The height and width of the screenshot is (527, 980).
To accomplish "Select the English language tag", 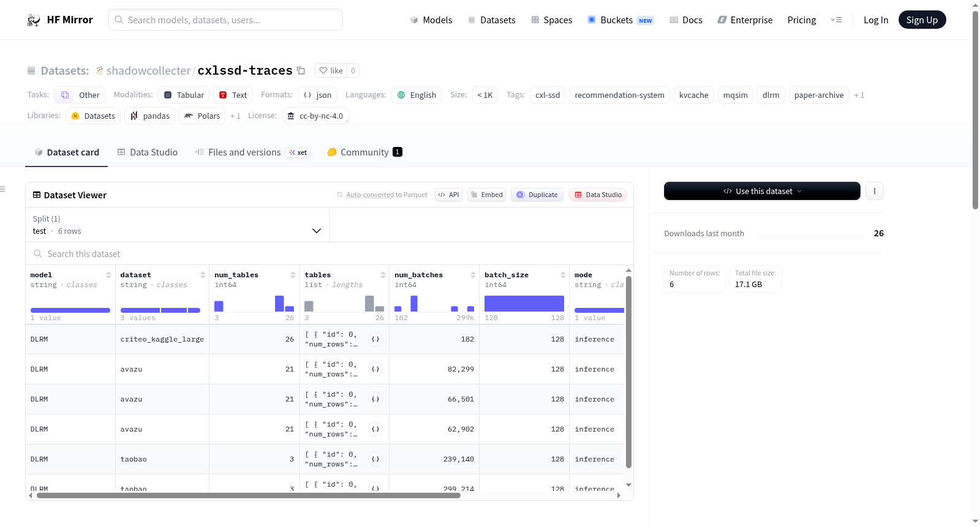I will point(417,95).
